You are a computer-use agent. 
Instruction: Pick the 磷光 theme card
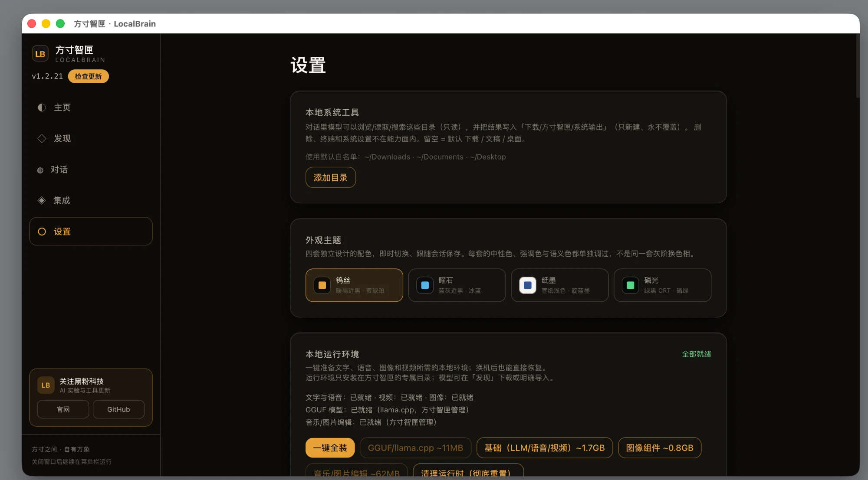[662, 285]
